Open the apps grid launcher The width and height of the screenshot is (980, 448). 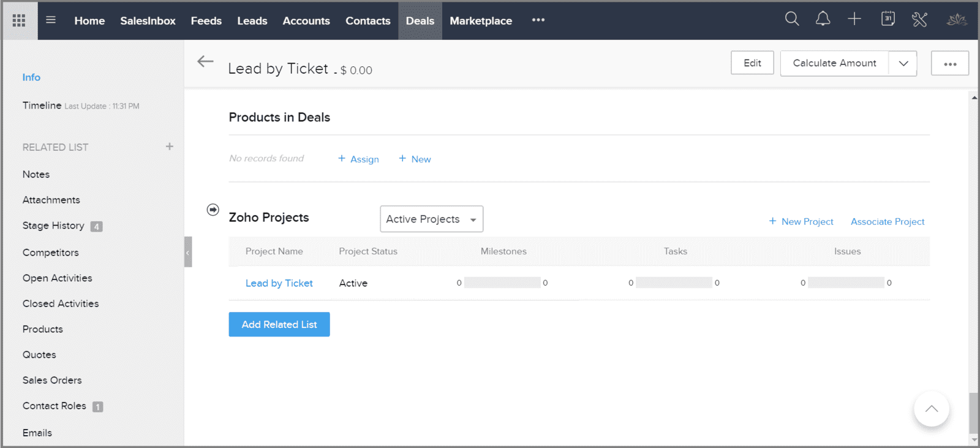(19, 21)
